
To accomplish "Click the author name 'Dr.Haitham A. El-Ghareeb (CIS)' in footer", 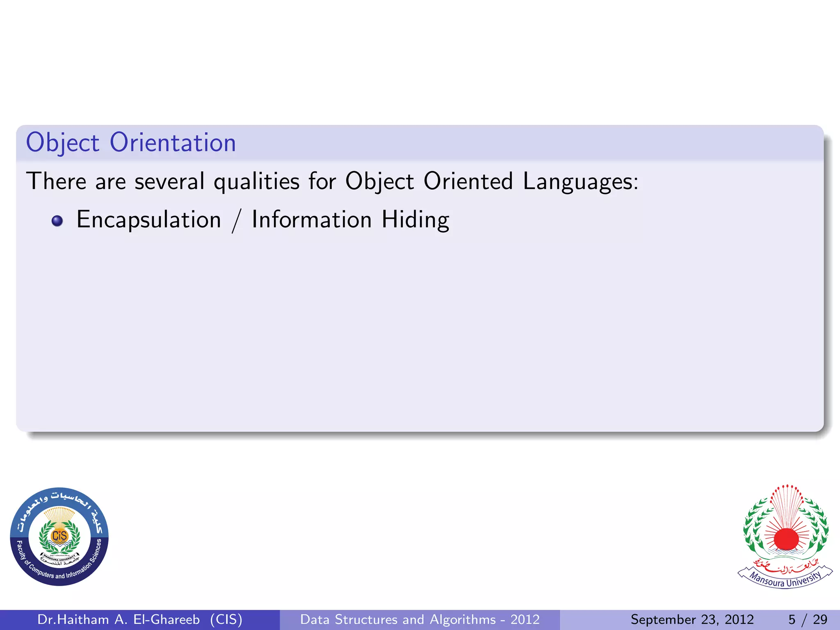I will [x=140, y=619].
